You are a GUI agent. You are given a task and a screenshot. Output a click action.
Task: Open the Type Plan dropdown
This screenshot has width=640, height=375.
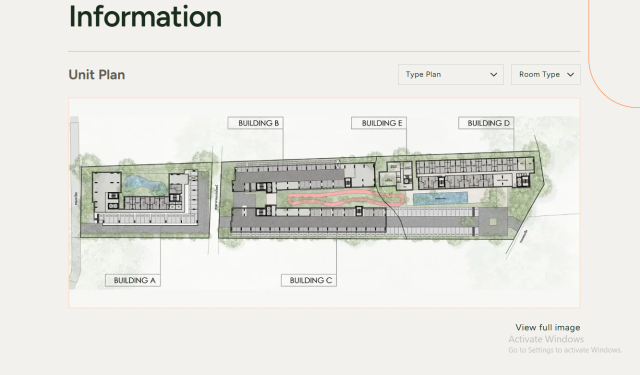pos(451,75)
